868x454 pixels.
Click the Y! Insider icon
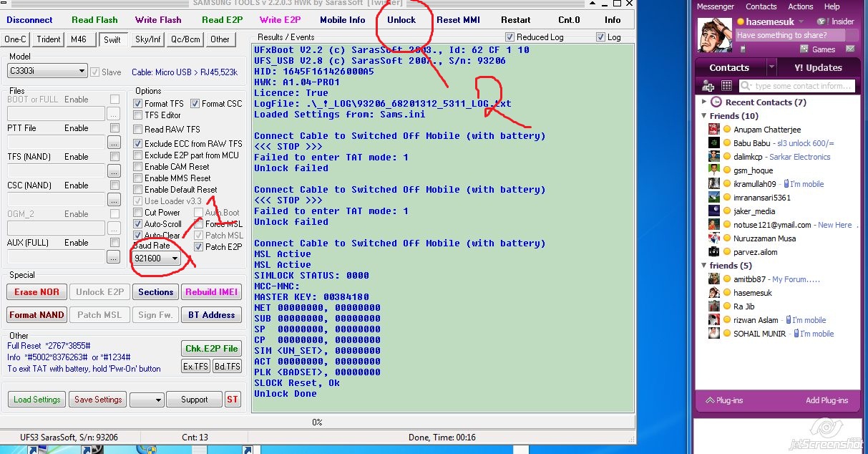821,22
